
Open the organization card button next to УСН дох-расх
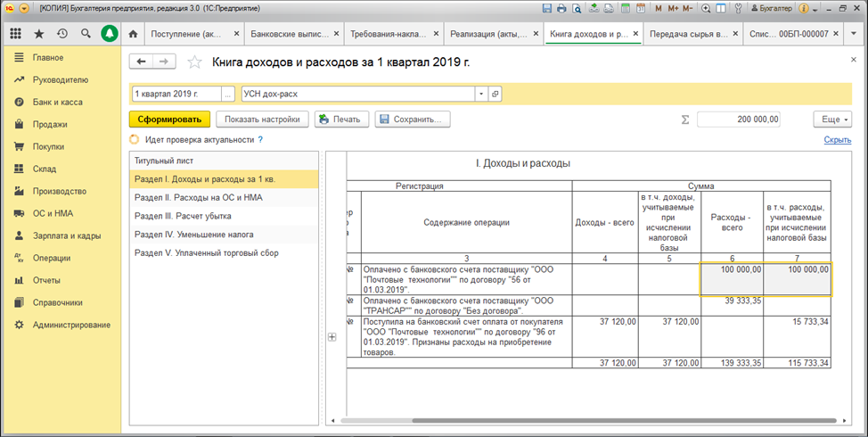tap(495, 95)
